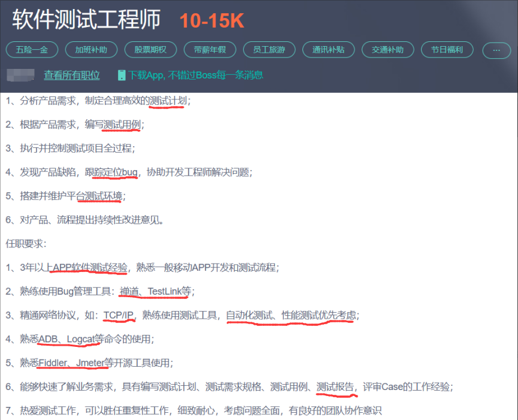This screenshot has width=518, height=420.
Task: Select the 员工旅游 benefit tag
Action: click(269, 50)
